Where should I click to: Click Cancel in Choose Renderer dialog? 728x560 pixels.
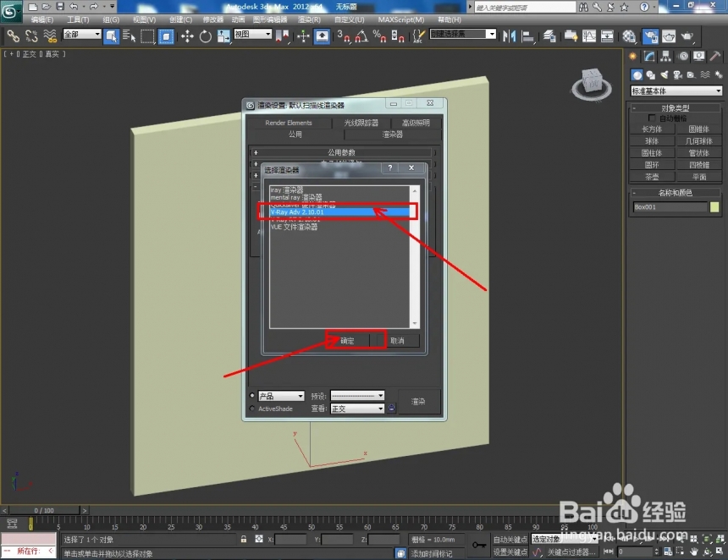[397, 341]
